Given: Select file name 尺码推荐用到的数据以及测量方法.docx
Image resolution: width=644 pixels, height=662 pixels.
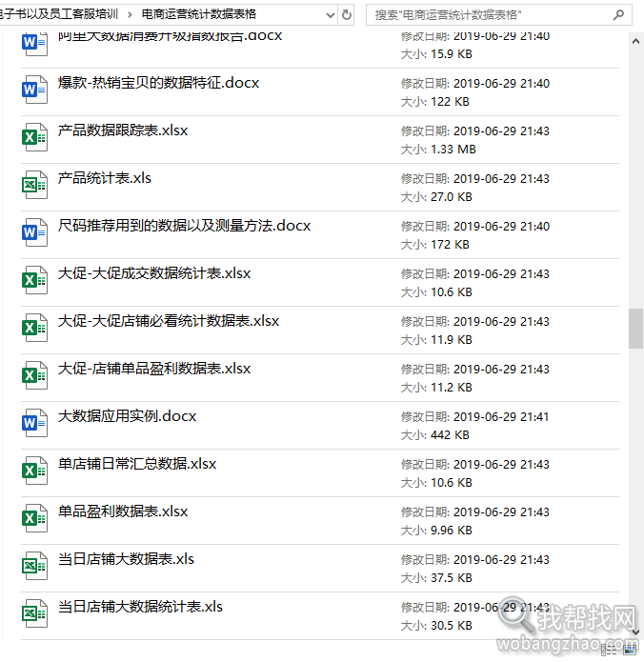Looking at the screenshot, I should (x=184, y=226).
